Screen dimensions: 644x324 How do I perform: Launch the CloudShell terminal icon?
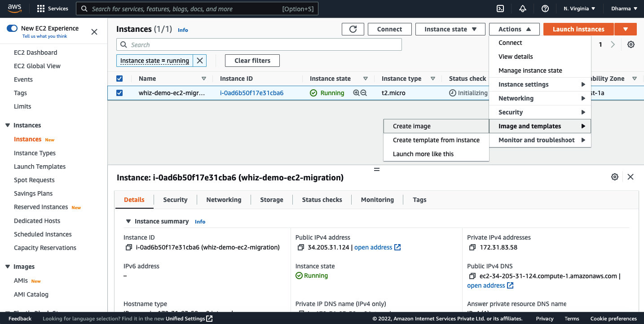[x=500, y=9]
